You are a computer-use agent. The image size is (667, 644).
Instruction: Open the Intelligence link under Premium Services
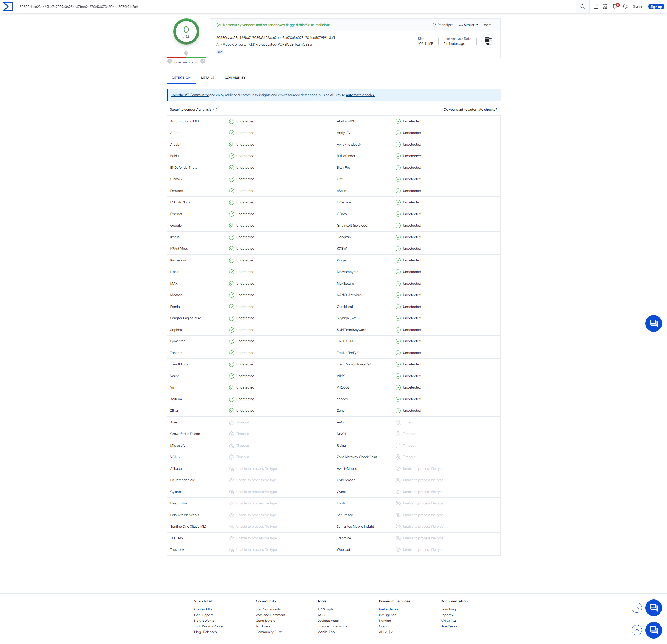388,615
